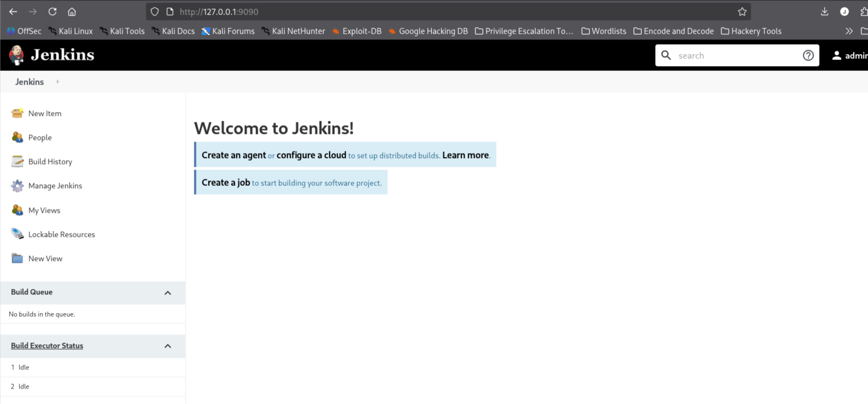Click the Create an agent link
The width and height of the screenshot is (868, 404).
pos(234,155)
